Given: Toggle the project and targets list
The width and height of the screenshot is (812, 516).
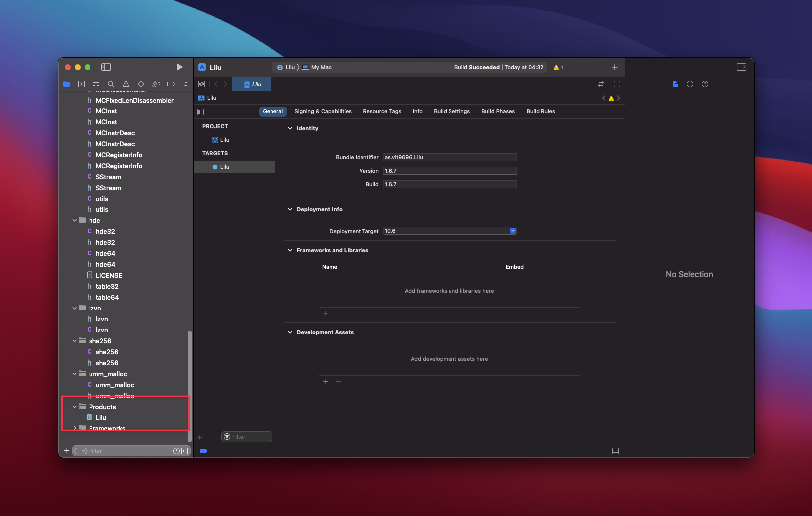Looking at the screenshot, I should [201, 112].
